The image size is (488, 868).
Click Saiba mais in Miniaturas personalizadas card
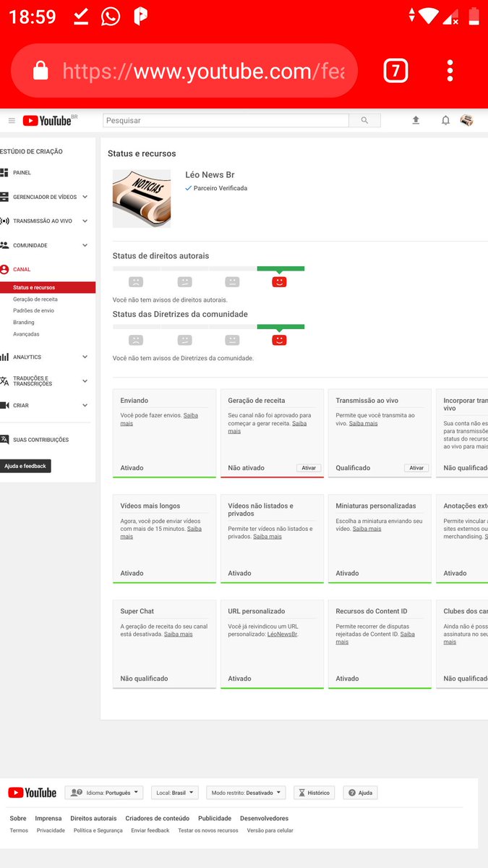tap(367, 529)
